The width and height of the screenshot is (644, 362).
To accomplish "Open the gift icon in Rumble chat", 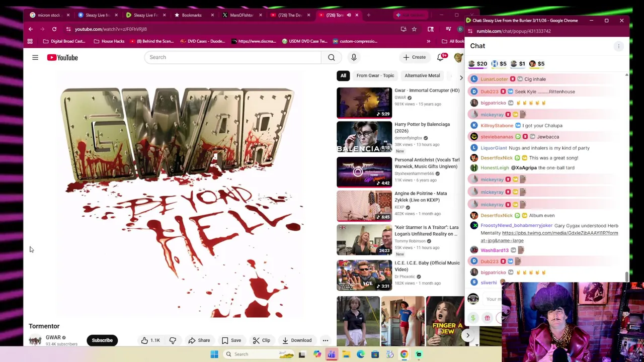I will (x=487, y=318).
